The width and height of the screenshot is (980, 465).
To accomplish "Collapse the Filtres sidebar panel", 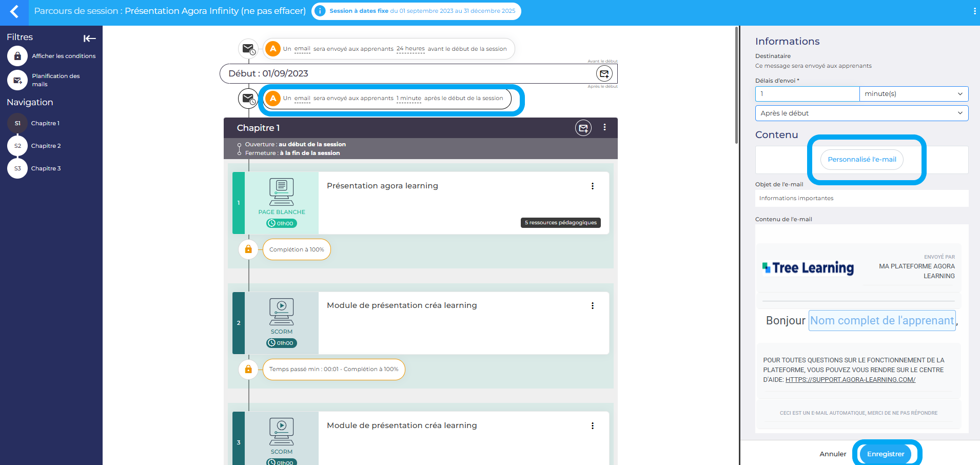I will coord(89,38).
